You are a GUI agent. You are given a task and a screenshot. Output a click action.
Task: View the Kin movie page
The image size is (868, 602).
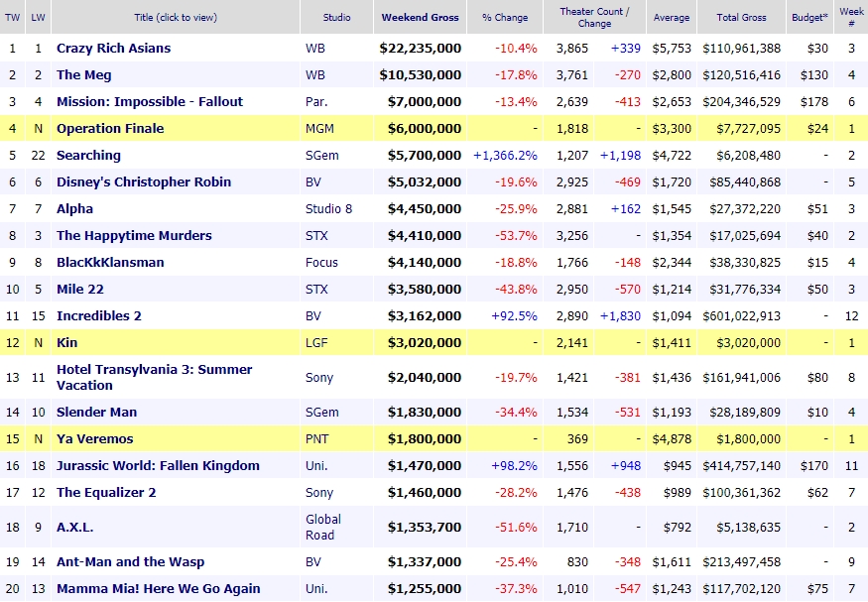67,342
